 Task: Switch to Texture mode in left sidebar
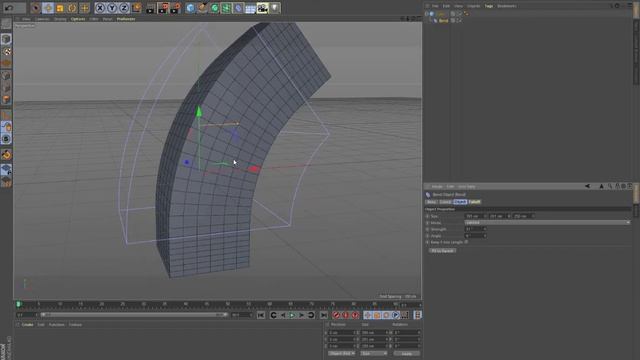tap(6, 51)
